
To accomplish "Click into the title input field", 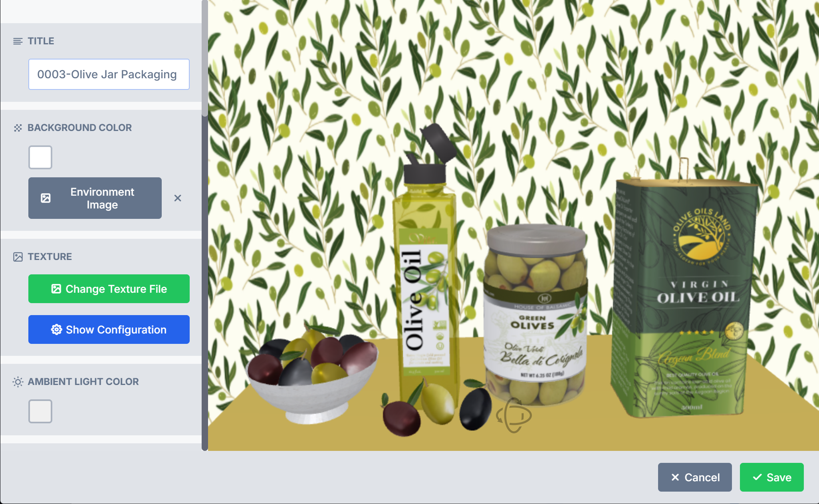I will [109, 74].
